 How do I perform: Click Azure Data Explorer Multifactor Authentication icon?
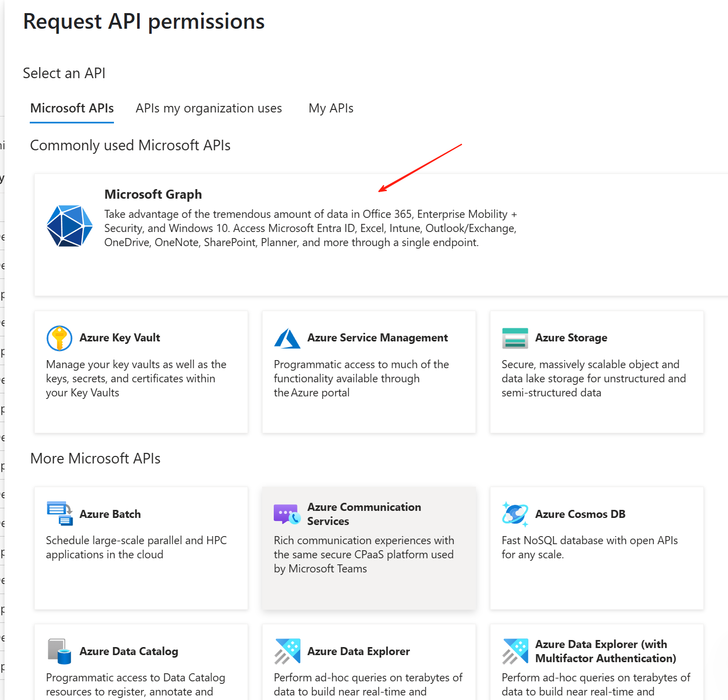[x=515, y=651]
